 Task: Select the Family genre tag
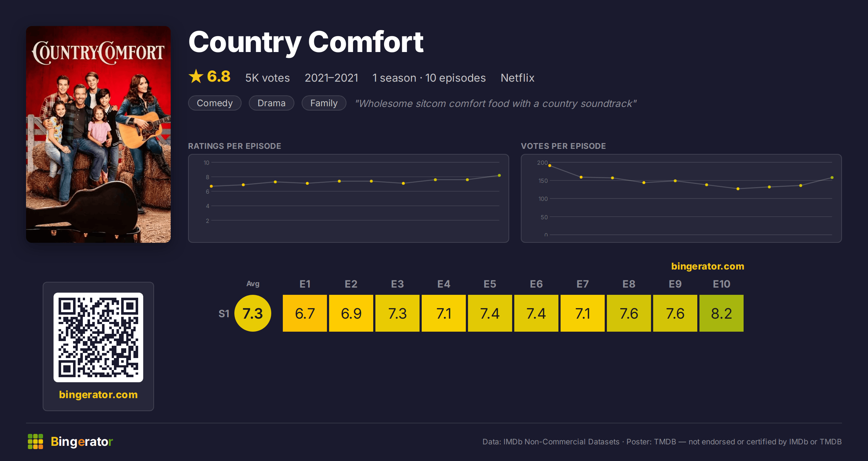(324, 103)
